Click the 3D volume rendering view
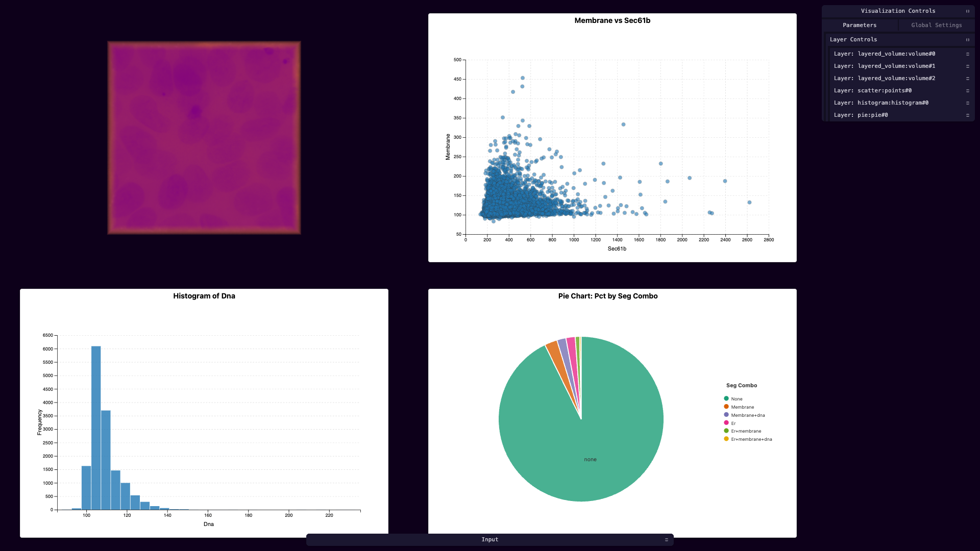 coord(204,138)
